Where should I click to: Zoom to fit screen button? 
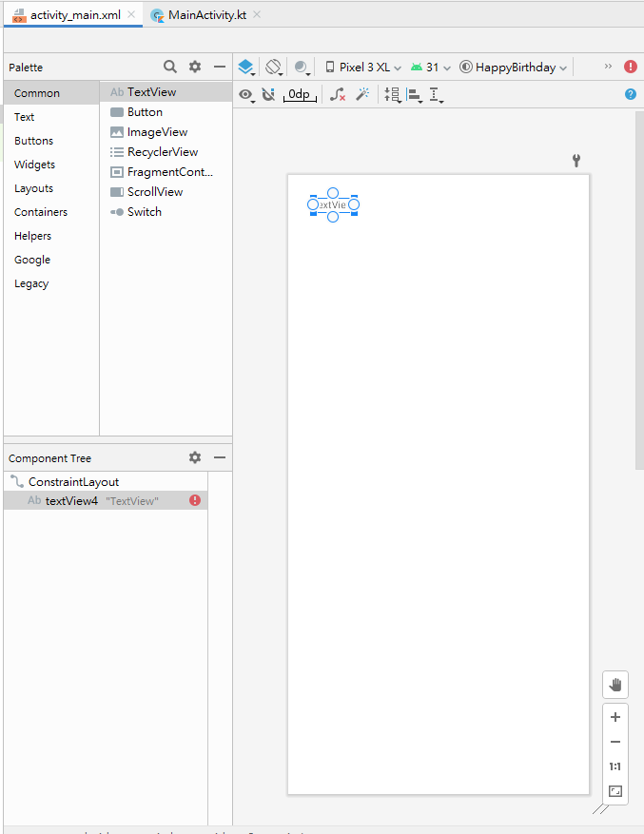pos(615,791)
